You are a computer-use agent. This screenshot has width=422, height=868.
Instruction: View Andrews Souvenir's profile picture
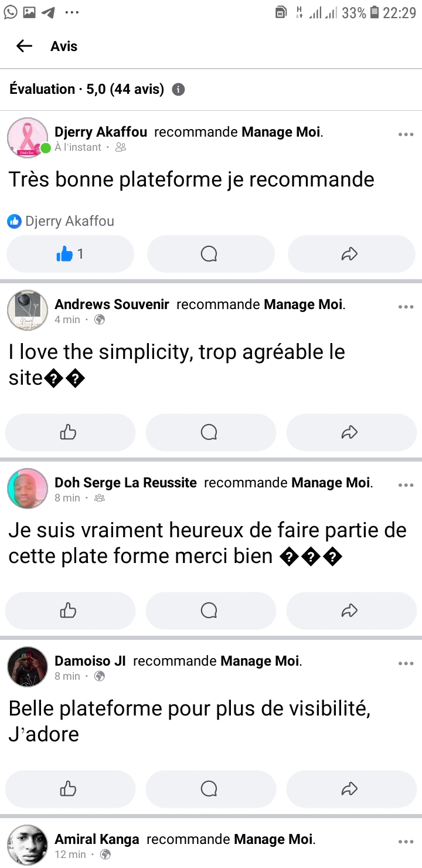[28, 310]
